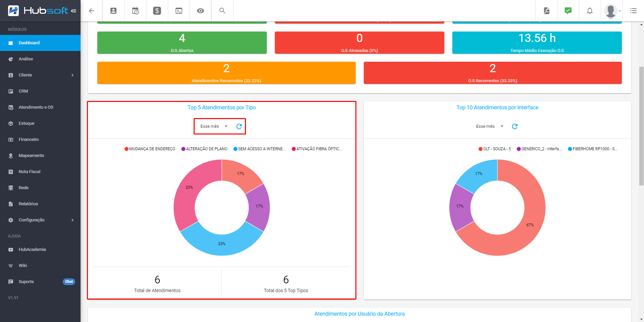Export page using the PDF icon

coord(546,10)
